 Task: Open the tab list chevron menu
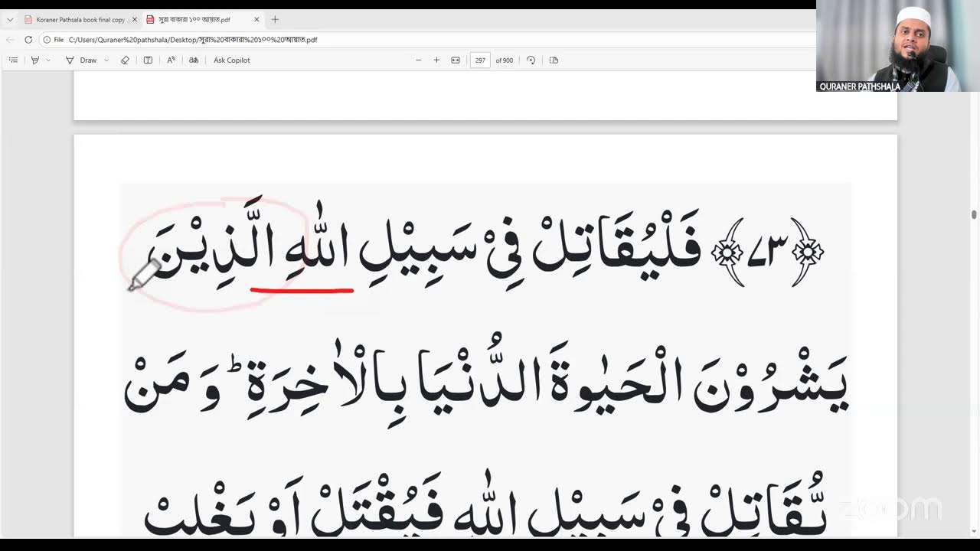[10, 19]
